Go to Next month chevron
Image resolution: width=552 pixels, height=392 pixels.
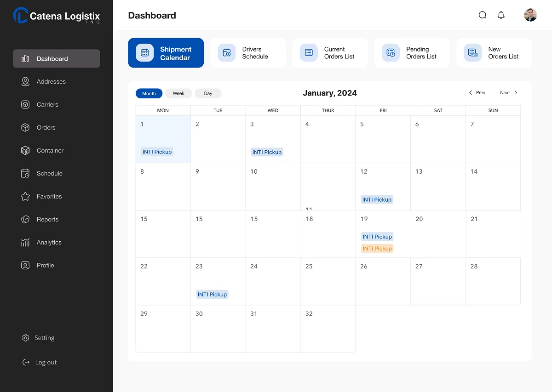point(516,93)
